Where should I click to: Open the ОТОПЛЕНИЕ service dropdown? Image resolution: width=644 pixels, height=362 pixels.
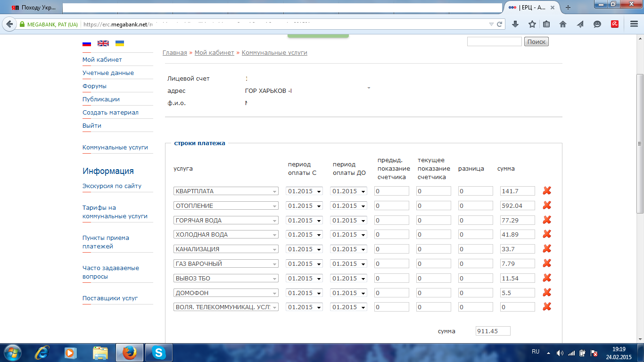pos(226,206)
